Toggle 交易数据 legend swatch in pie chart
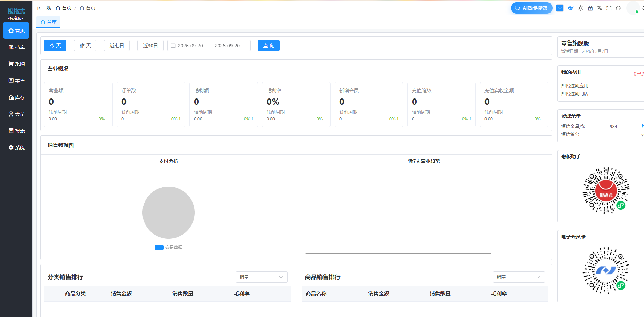Viewport: 644px width, 317px height. 159,247
